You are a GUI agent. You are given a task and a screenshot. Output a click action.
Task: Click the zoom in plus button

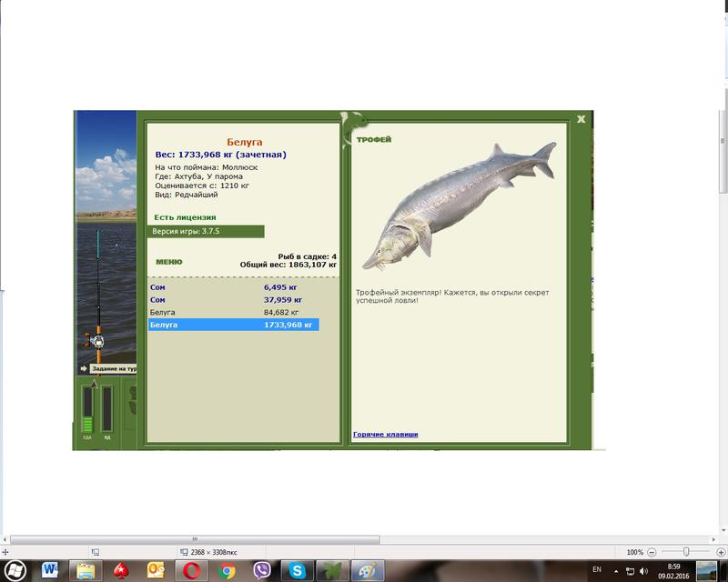click(x=721, y=552)
